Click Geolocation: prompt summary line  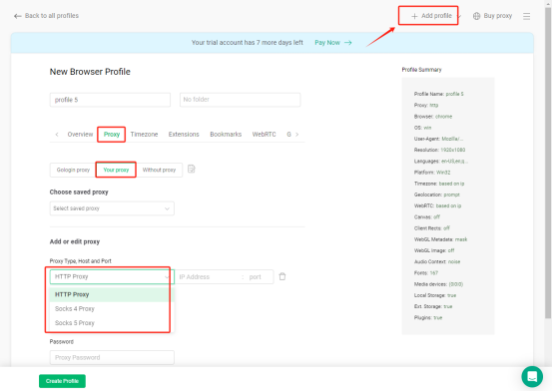tap(436, 195)
